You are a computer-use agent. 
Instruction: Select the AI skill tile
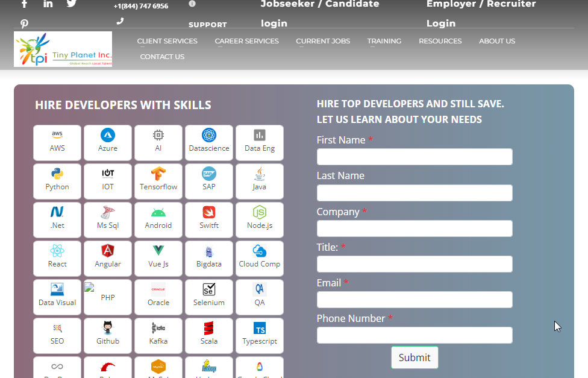pyautogui.click(x=158, y=143)
